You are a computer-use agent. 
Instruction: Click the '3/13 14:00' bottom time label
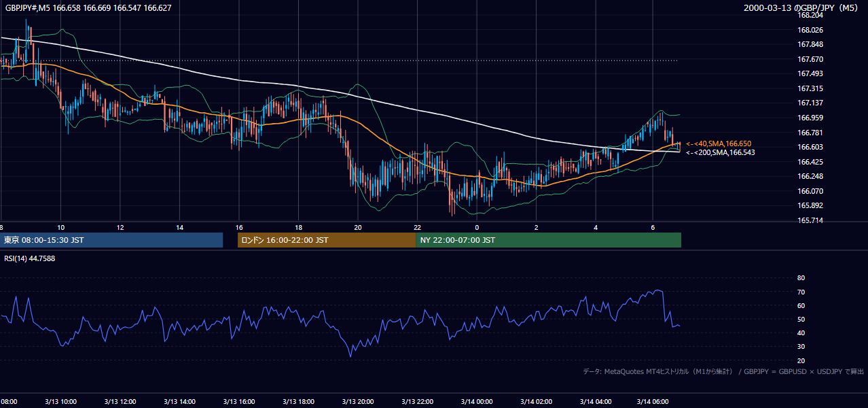click(x=179, y=401)
